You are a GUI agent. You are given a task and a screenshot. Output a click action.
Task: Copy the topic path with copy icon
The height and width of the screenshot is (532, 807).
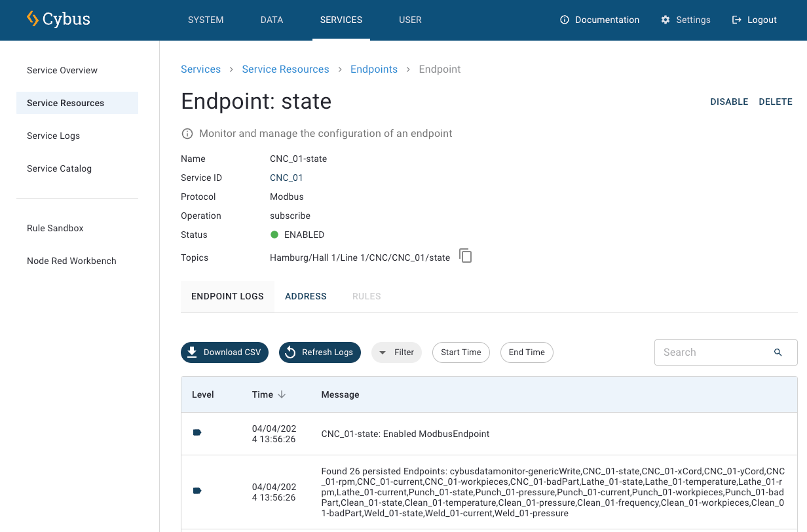[x=465, y=256]
